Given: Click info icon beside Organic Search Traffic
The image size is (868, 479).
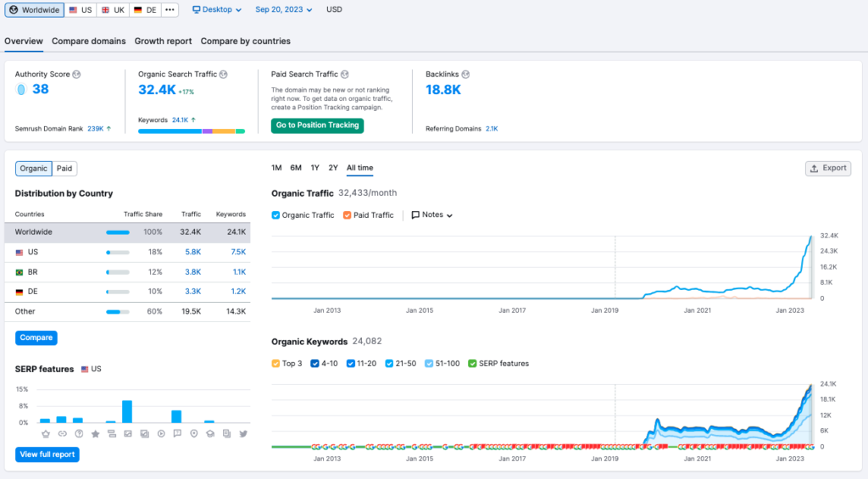Looking at the screenshot, I should (224, 75).
